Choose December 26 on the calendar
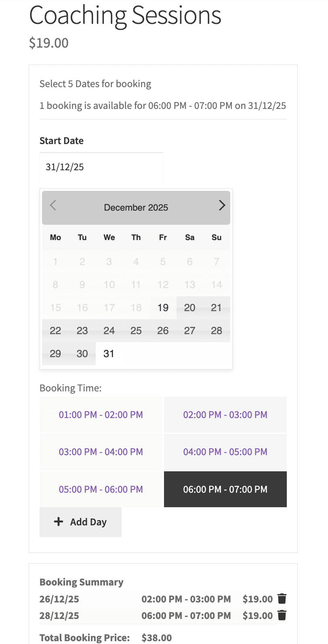The image size is (328, 644). (163, 331)
